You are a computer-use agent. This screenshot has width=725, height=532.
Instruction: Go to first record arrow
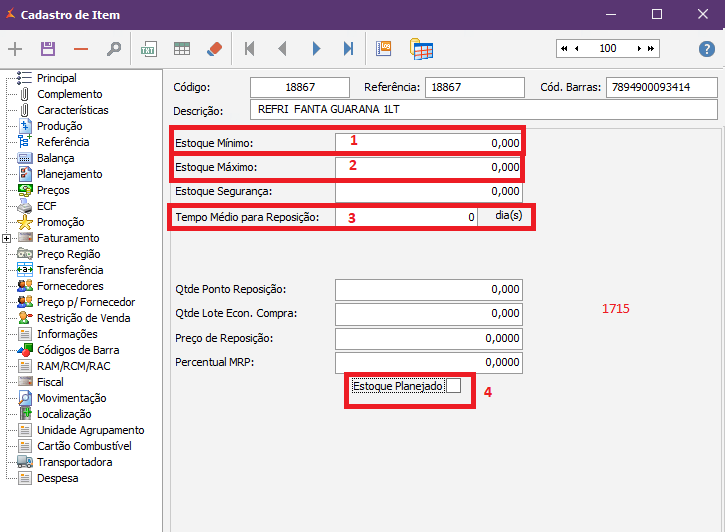[250, 49]
